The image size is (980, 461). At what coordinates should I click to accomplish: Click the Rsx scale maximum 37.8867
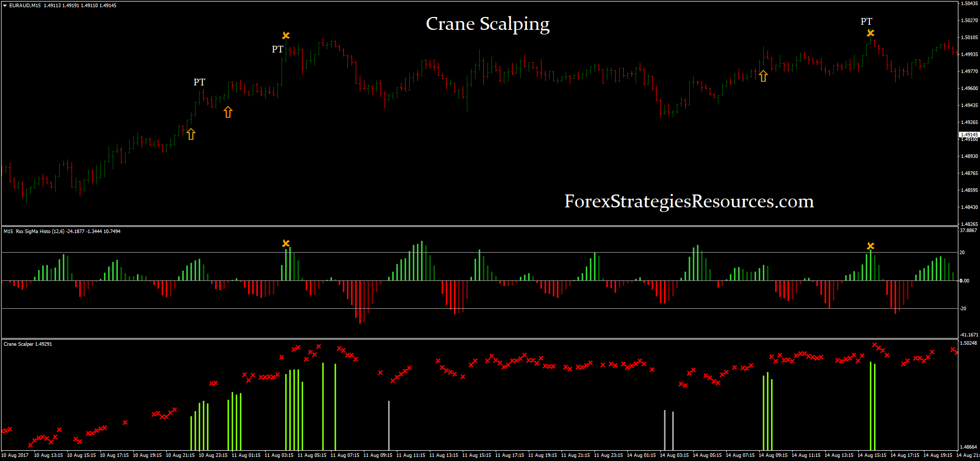[969, 230]
